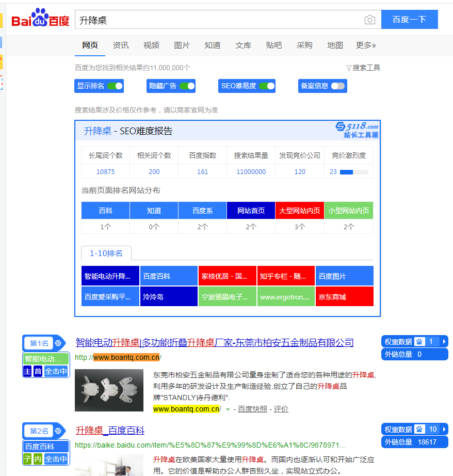Click the 搜索结果量 value 11000000
This screenshot has width=453, height=476.
pos(251,172)
